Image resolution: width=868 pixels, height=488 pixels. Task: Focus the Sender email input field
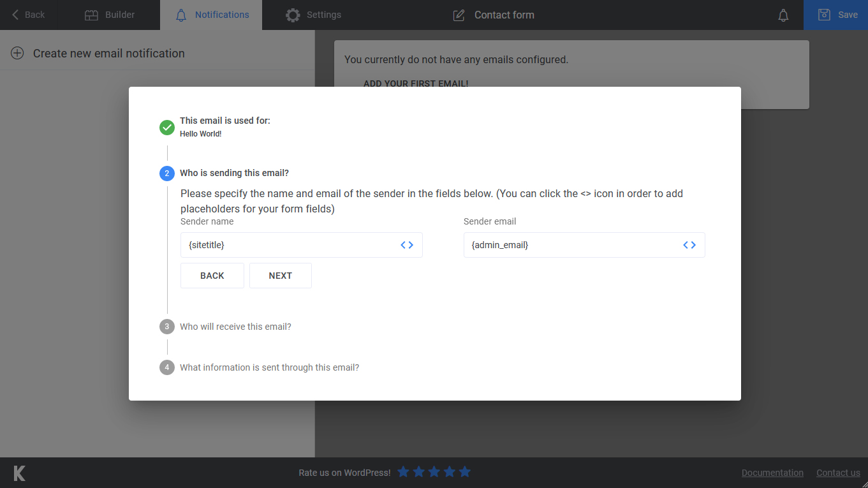[x=584, y=245]
